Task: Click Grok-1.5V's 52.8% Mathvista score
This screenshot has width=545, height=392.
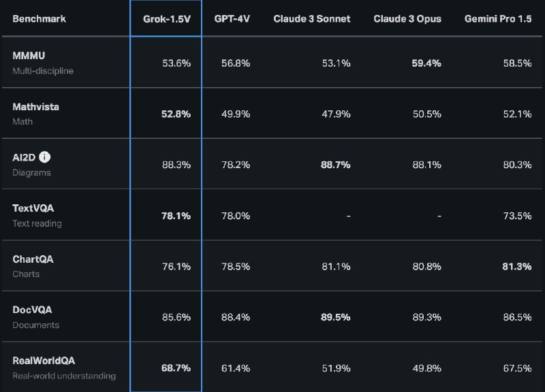Action: coord(176,114)
